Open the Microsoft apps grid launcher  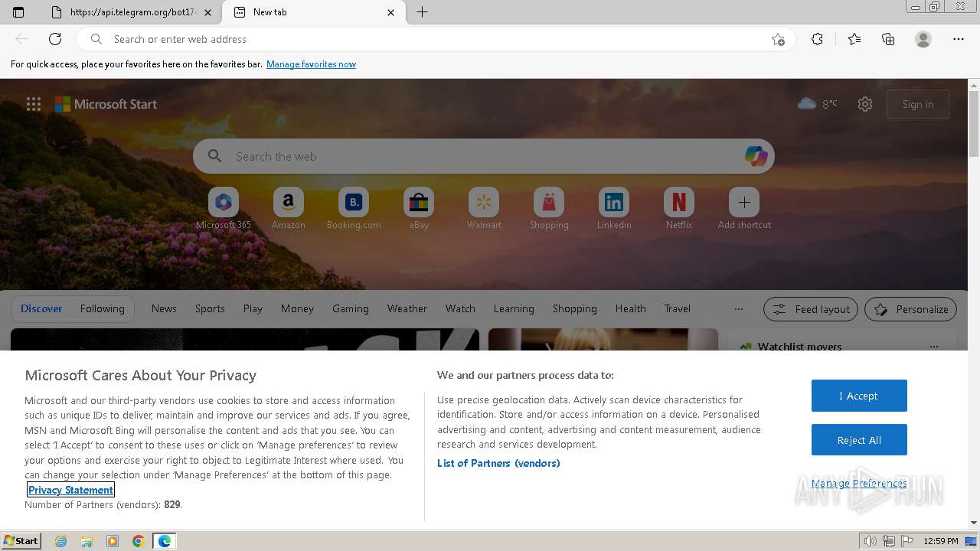34,104
